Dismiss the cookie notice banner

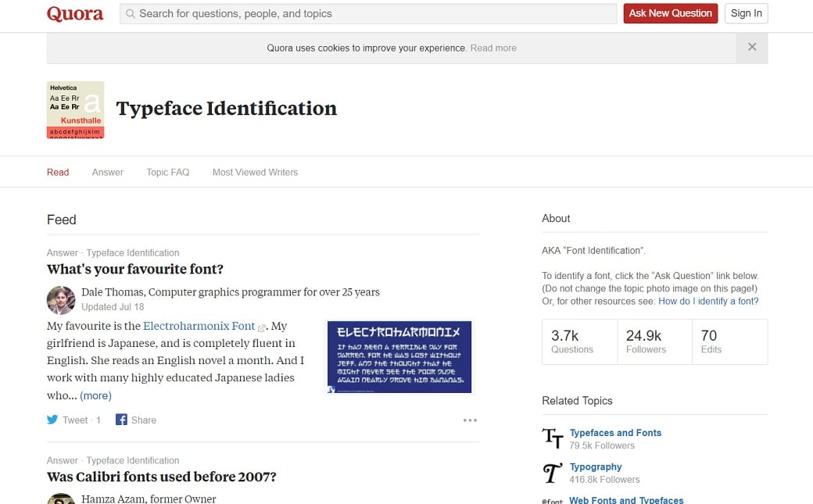(x=751, y=48)
